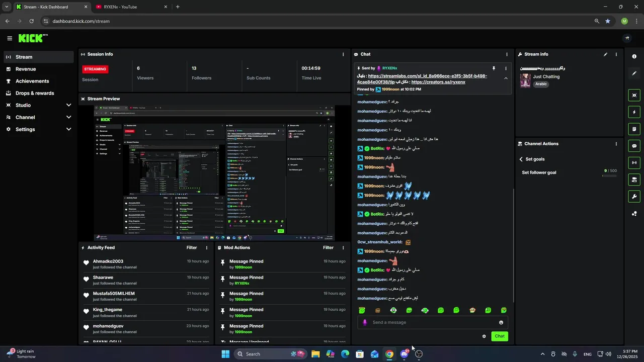The width and height of the screenshot is (644, 362).
Task: Insert the orange envelope emote
Action: click(378, 310)
